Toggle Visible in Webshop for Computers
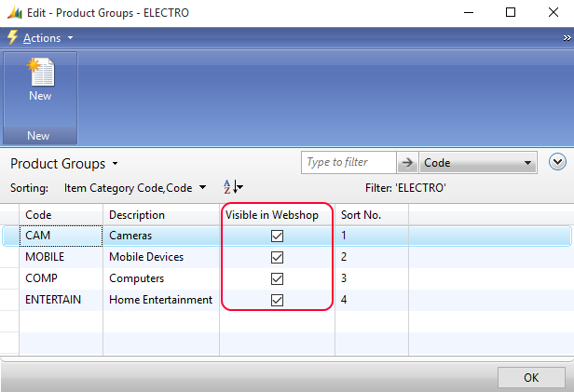574x392 pixels. [x=277, y=278]
